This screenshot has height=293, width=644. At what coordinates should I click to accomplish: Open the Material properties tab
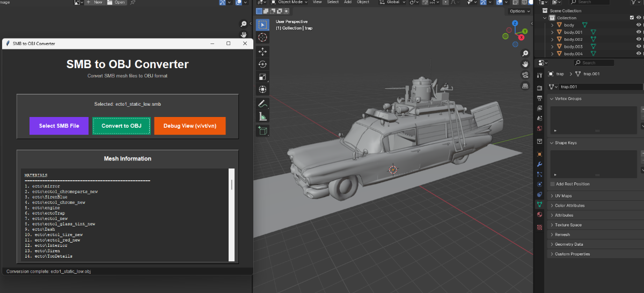(539, 215)
